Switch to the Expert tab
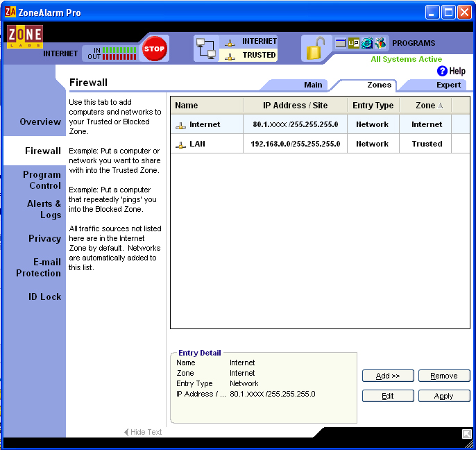The image size is (476, 450). [448, 85]
